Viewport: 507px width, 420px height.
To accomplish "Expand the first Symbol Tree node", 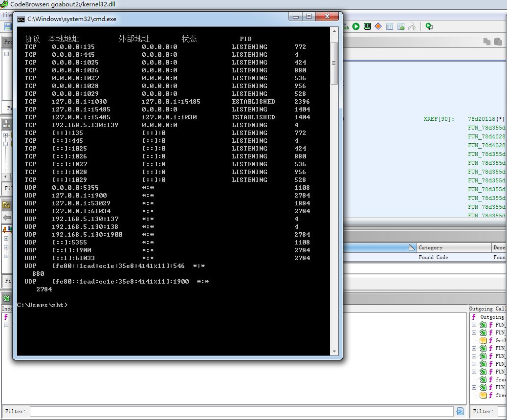I will pos(6,135).
